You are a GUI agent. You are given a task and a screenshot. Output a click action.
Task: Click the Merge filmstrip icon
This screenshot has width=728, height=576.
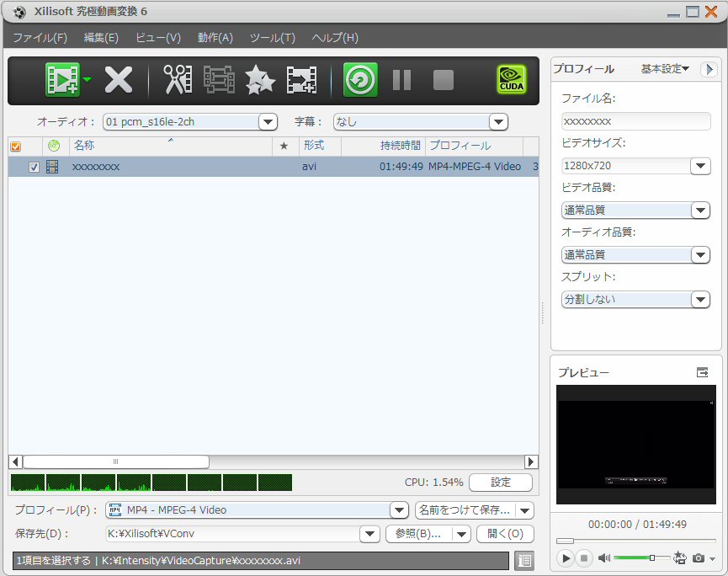coord(219,80)
